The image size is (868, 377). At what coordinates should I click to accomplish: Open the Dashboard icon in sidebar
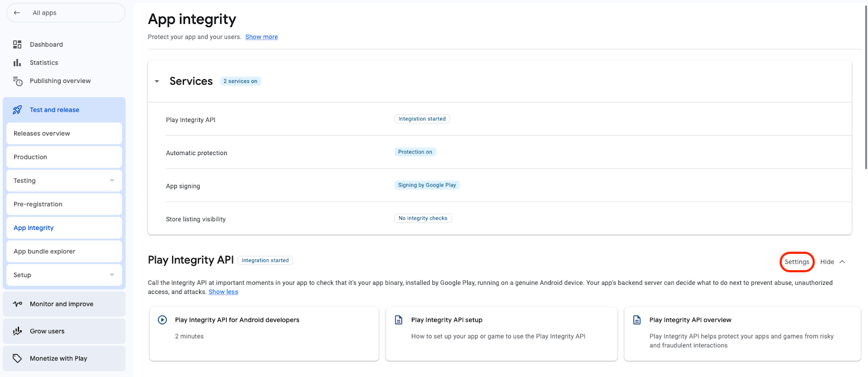pyautogui.click(x=17, y=44)
